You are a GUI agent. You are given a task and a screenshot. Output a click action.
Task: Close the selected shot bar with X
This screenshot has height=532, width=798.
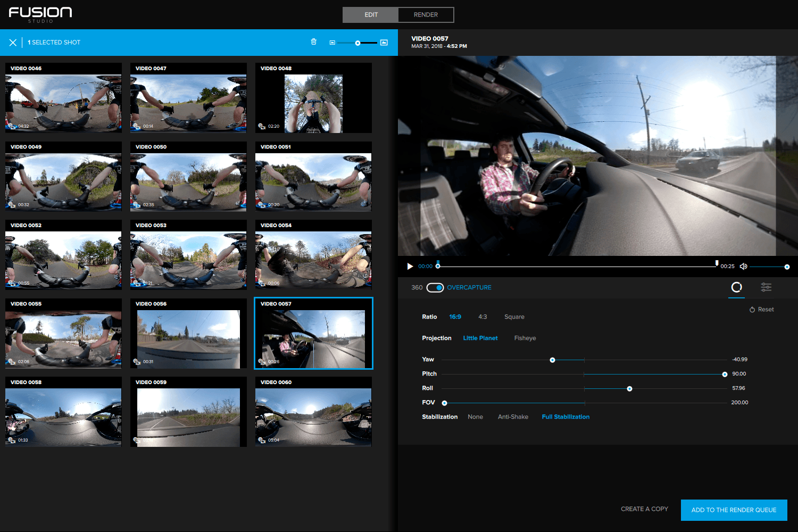click(x=13, y=43)
